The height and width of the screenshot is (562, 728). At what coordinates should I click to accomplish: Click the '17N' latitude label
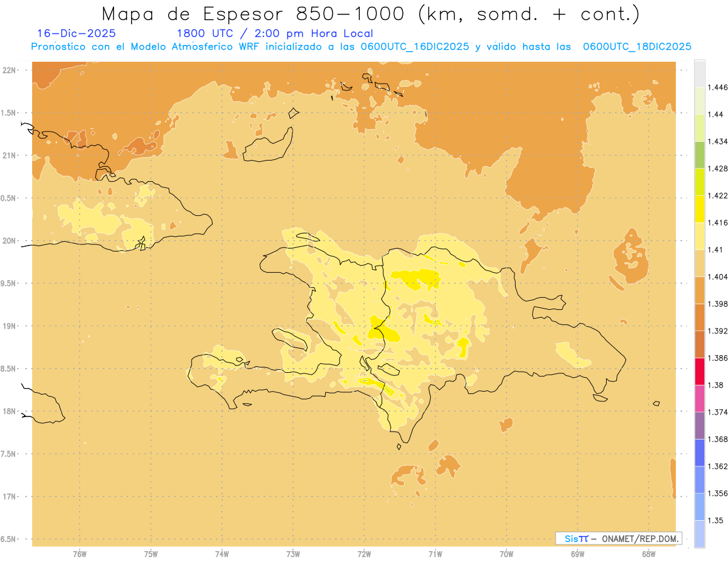click(x=9, y=497)
